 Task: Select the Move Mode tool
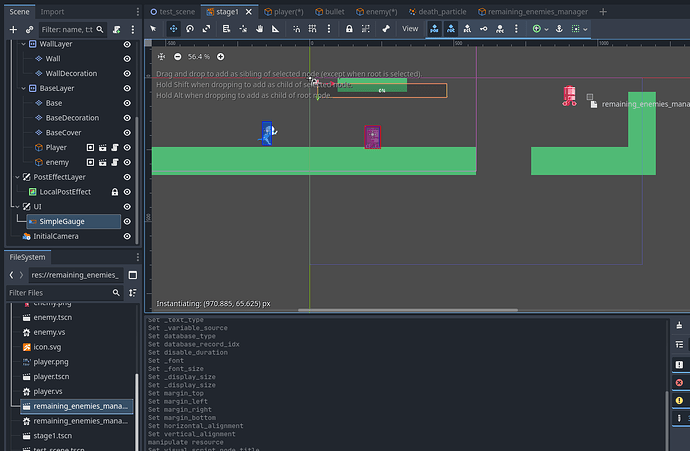click(x=173, y=29)
